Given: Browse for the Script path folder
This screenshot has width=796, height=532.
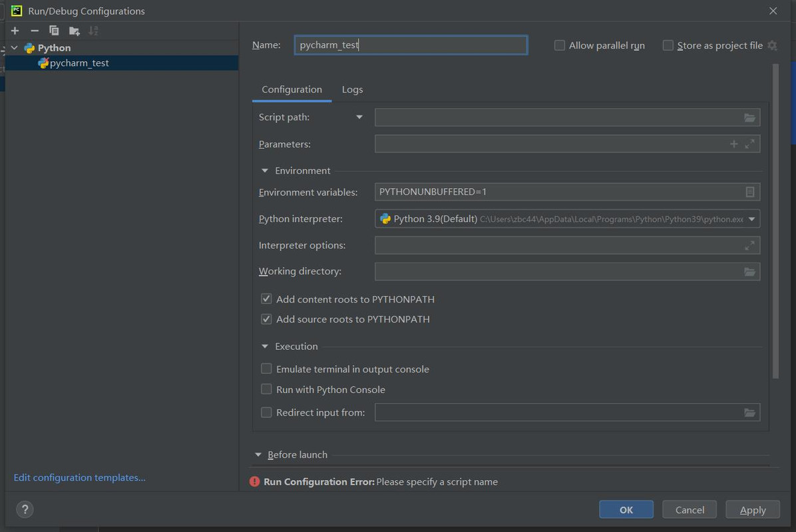Looking at the screenshot, I should (749, 118).
